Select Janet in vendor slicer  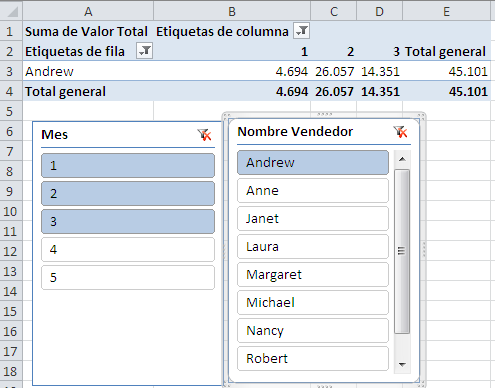313,218
